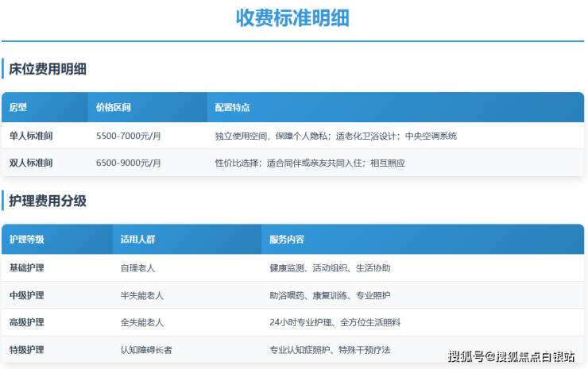The width and height of the screenshot is (588, 369).
Task: Click the 服务内容 column header
Action: tap(287, 239)
